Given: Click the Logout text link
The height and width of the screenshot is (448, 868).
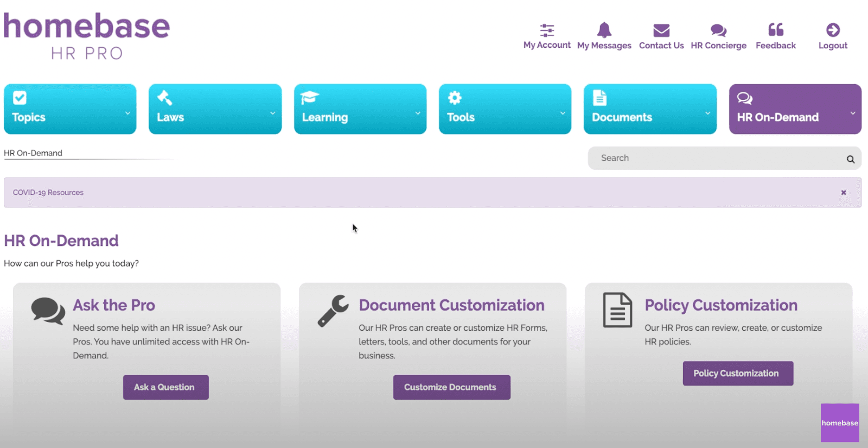Looking at the screenshot, I should pyautogui.click(x=833, y=46).
